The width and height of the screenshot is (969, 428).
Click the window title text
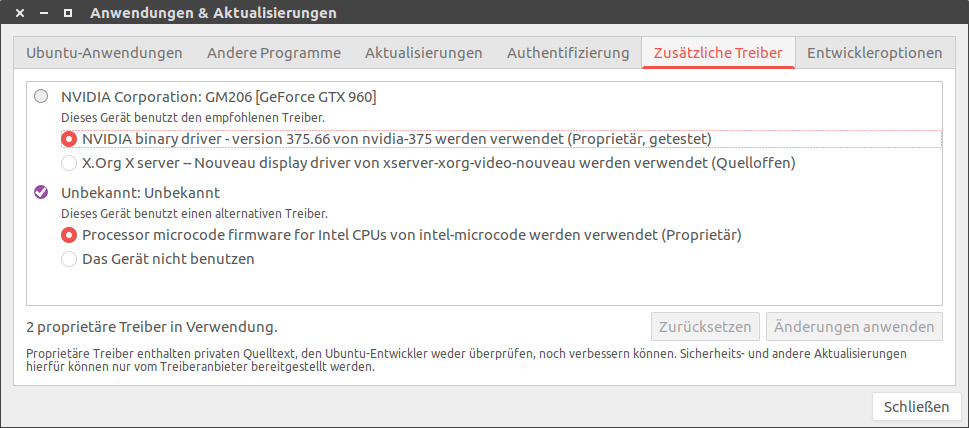coord(213,14)
